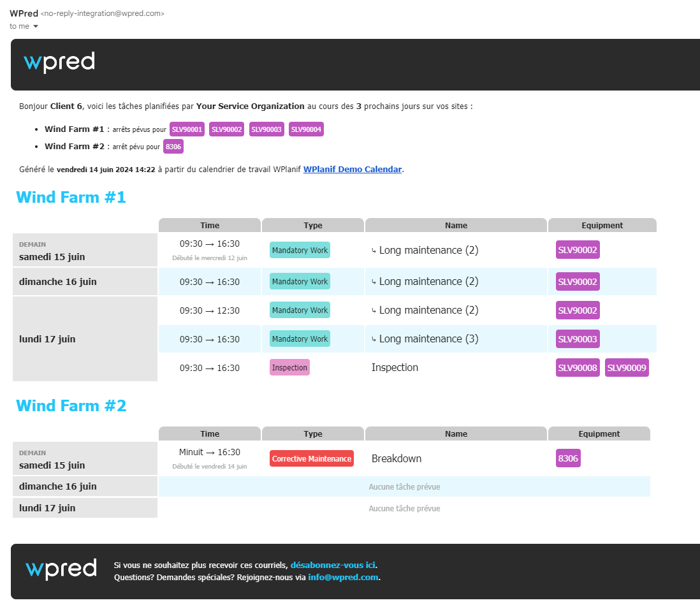Select SLV90004 badge in summary list
This screenshot has height=605, width=700.
(x=306, y=129)
